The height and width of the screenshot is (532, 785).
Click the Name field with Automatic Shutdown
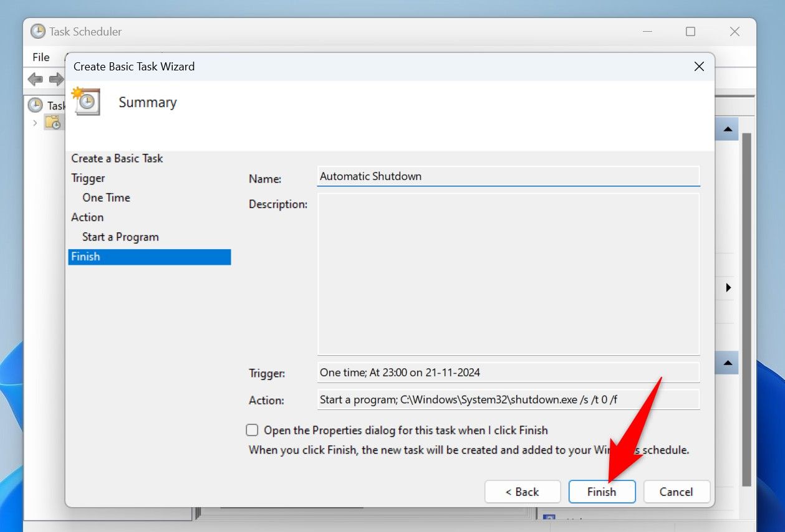click(508, 176)
